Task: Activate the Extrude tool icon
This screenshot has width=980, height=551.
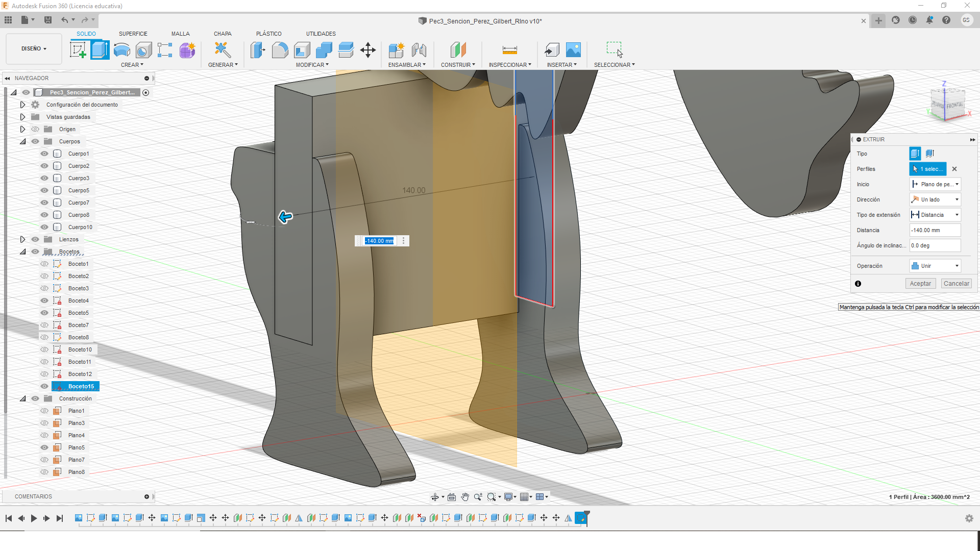Action: click(x=100, y=50)
